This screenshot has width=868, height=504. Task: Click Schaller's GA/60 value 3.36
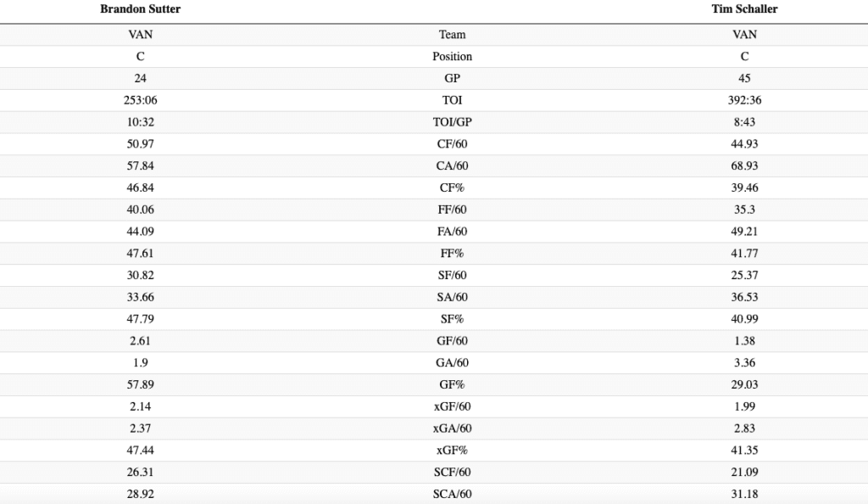[x=744, y=363]
